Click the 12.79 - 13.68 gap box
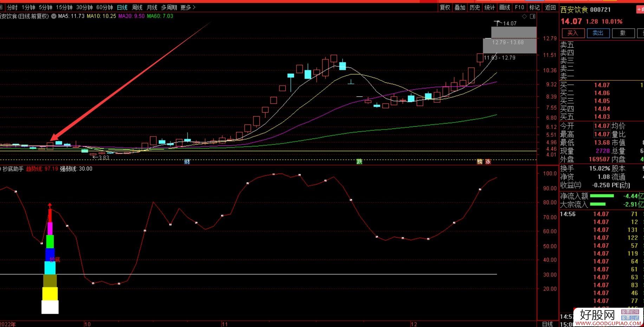 click(510, 46)
